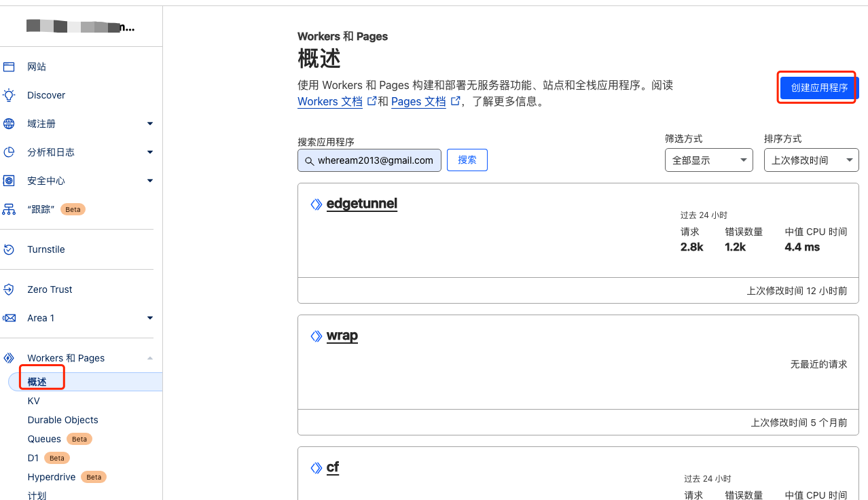Screen dimensions: 868x500
Task: Click the Workers 和 Pages diamond icon
Action: click(x=9, y=358)
